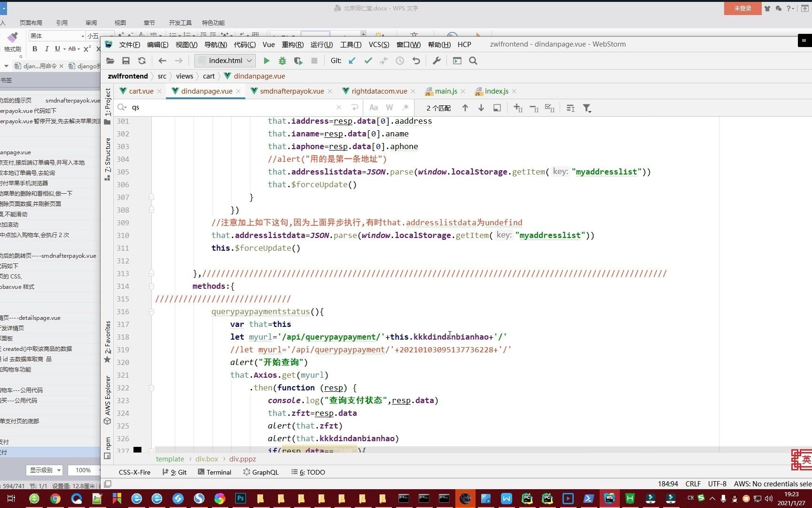Open Photoshop from the Windows taskbar
The width and height of the screenshot is (812, 508).
241,498
